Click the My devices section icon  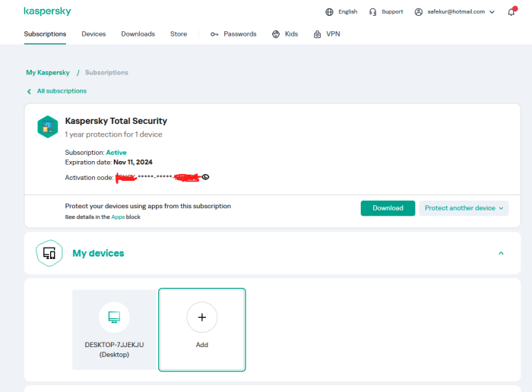coord(49,253)
